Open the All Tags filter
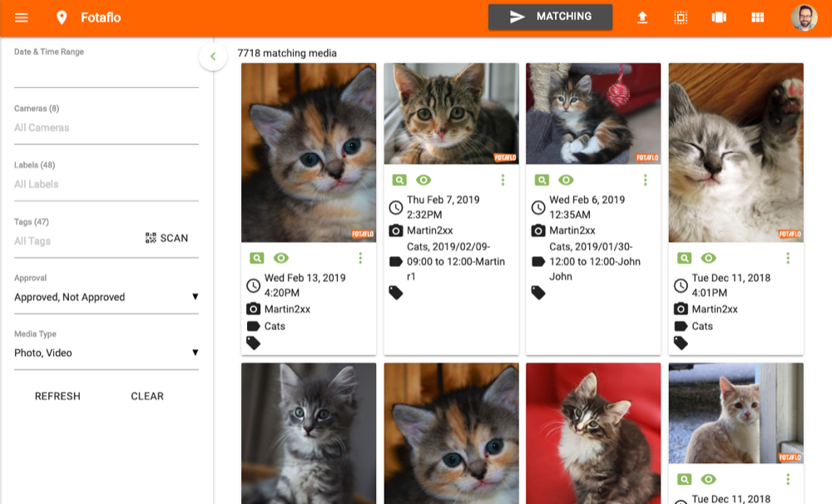 click(x=77, y=241)
